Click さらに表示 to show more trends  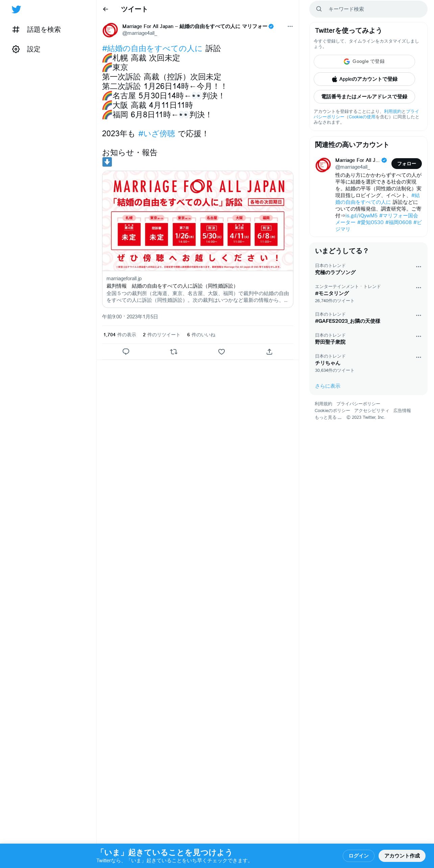click(x=328, y=386)
